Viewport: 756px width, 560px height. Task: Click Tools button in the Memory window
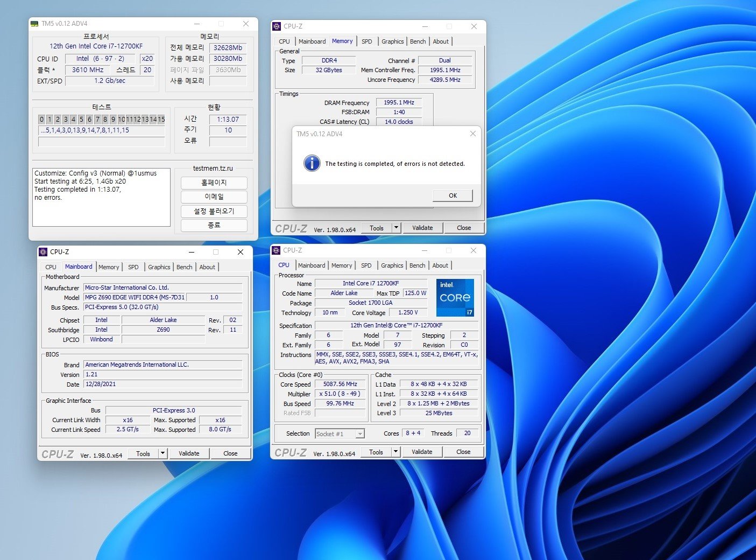[x=377, y=228]
